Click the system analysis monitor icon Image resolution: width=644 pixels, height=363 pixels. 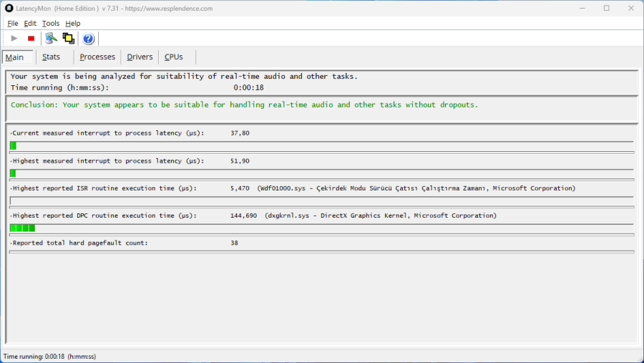coord(51,39)
